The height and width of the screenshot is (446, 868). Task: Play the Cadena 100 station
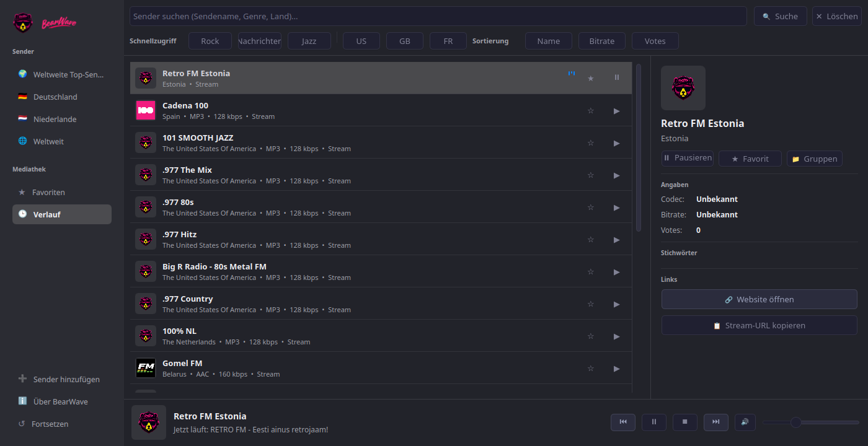pyautogui.click(x=616, y=111)
